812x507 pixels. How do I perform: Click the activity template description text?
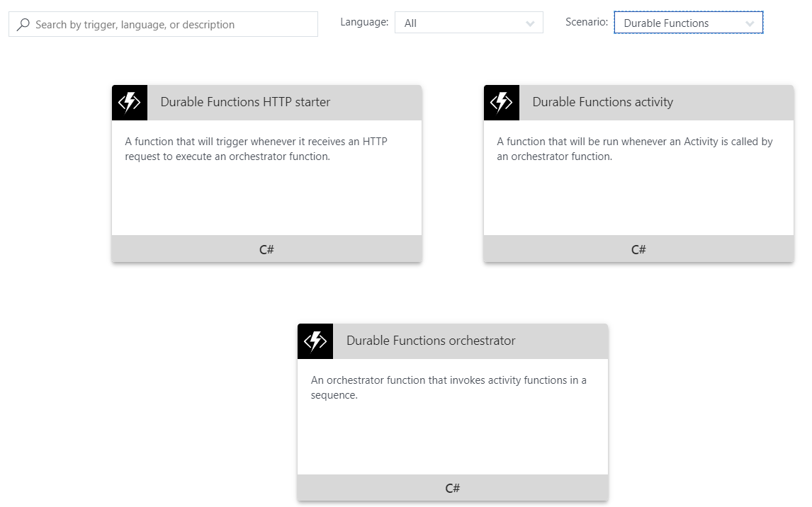[634, 149]
